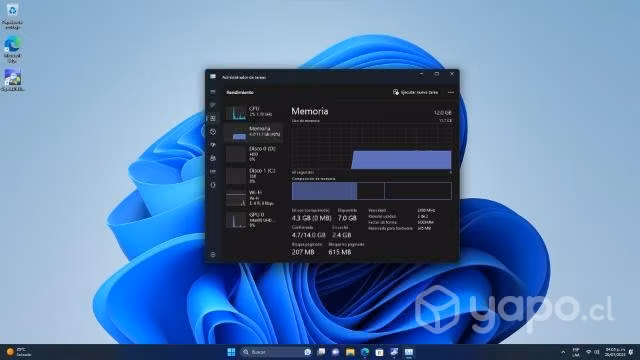
Task: Open the Processes page from the sidebar
Action: coord(213,105)
